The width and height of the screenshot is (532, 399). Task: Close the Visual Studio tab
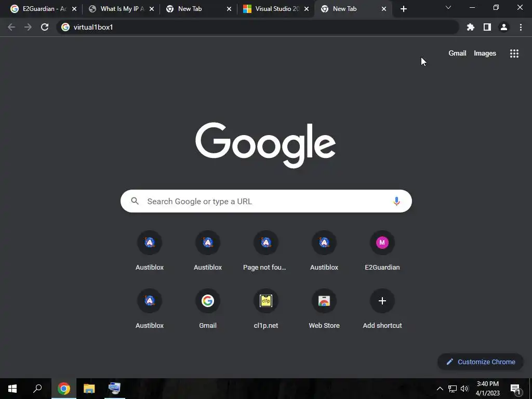(307, 9)
